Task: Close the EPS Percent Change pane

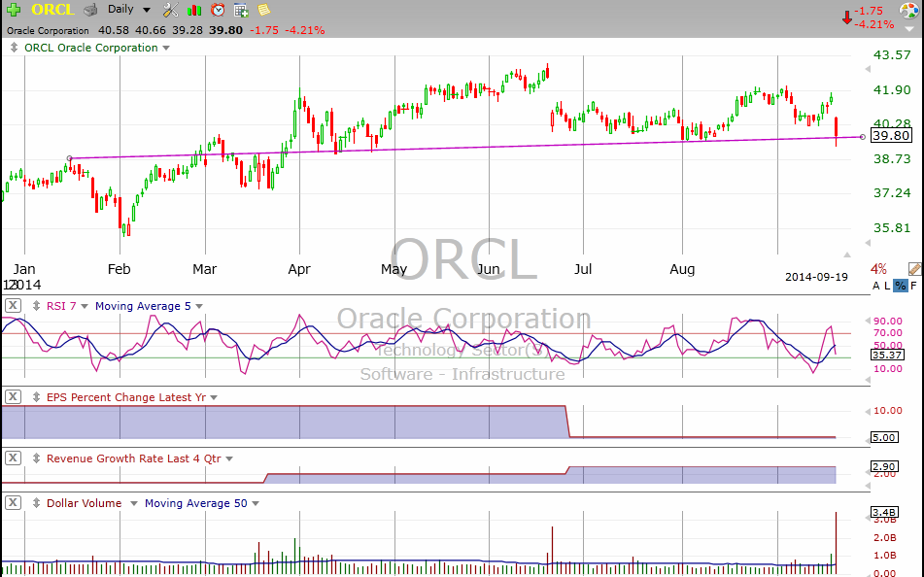Action: point(13,396)
